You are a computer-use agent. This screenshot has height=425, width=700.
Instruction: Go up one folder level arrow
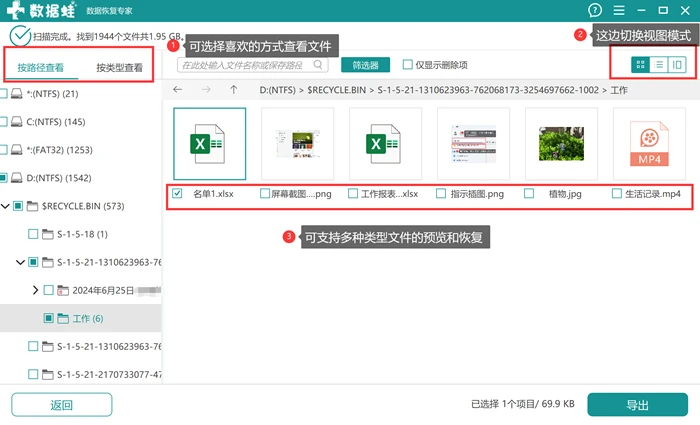point(233,90)
